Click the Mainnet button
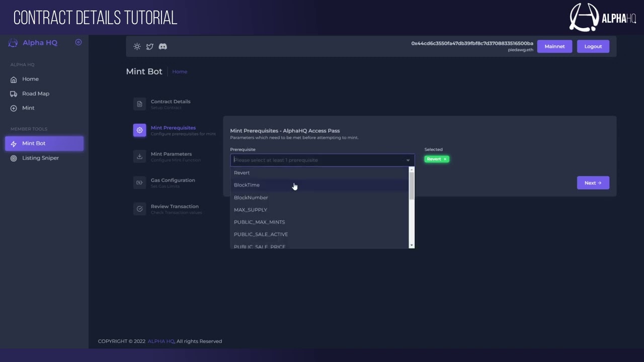The image size is (644, 362). [x=554, y=46]
